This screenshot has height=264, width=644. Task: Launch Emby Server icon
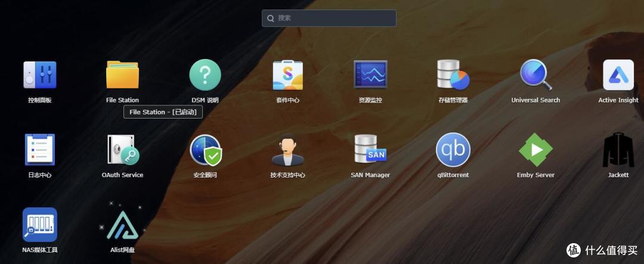(x=535, y=150)
